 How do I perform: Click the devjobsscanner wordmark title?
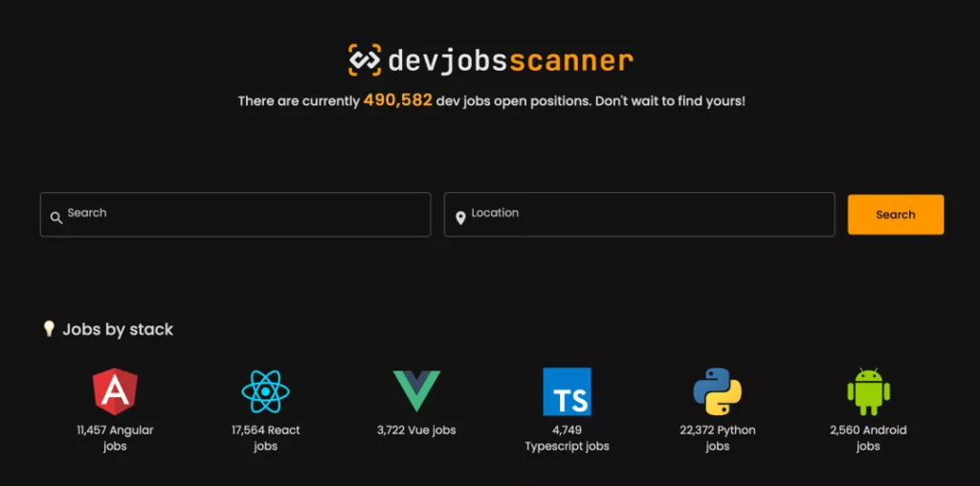pos(511,61)
